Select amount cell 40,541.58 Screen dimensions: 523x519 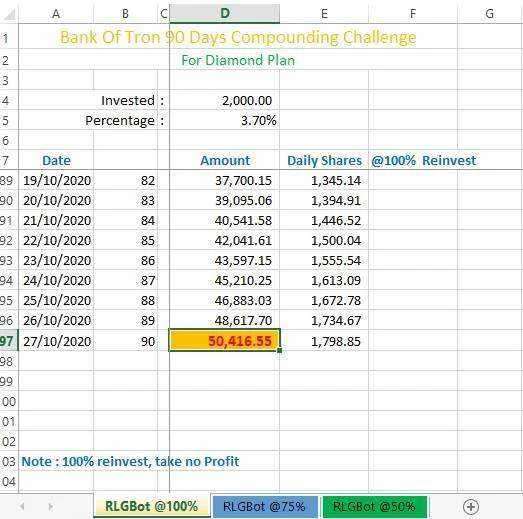point(224,220)
